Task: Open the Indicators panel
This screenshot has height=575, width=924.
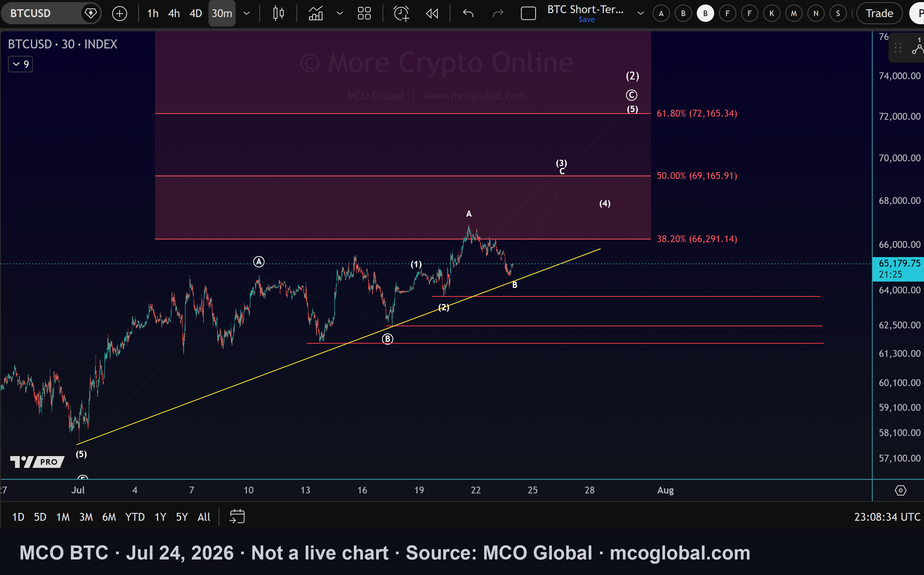Action: (x=316, y=14)
